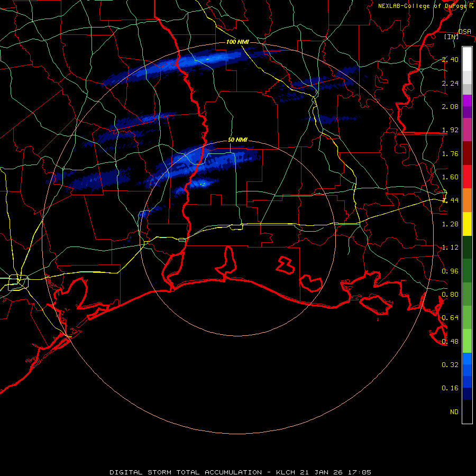Click the 1.60 legend value
Image resolution: width=476 pixels, height=476 pixels.
(450, 177)
